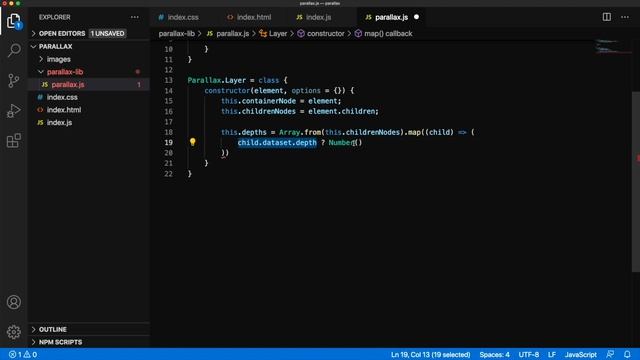The image size is (640, 360).
Task: Click the cursor position Ln 19, Col 13
Action: 430,354
